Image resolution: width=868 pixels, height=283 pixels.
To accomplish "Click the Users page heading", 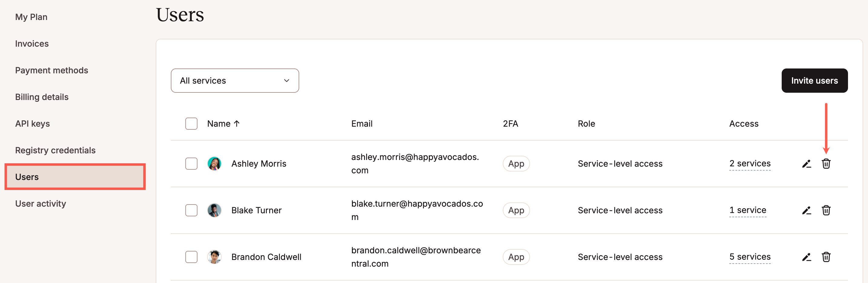I will tap(180, 15).
